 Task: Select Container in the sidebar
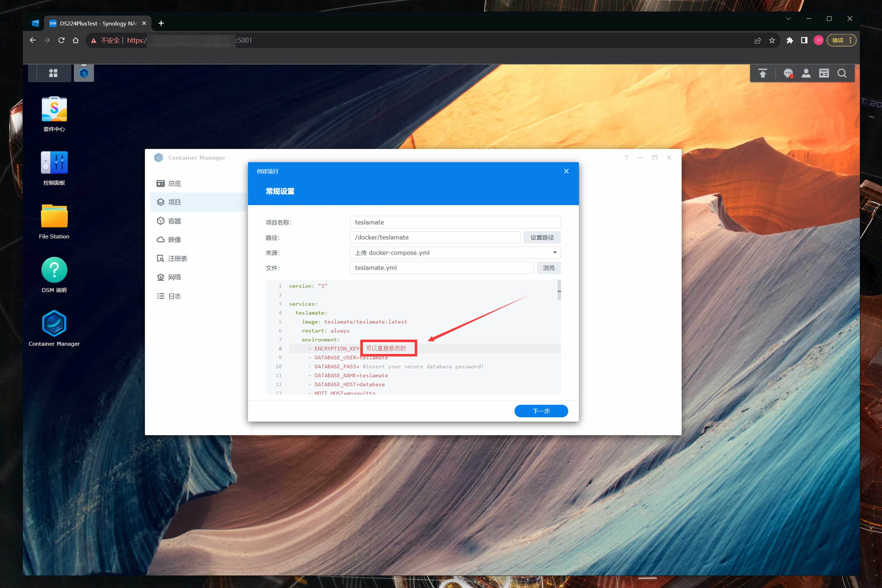click(174, 221)
